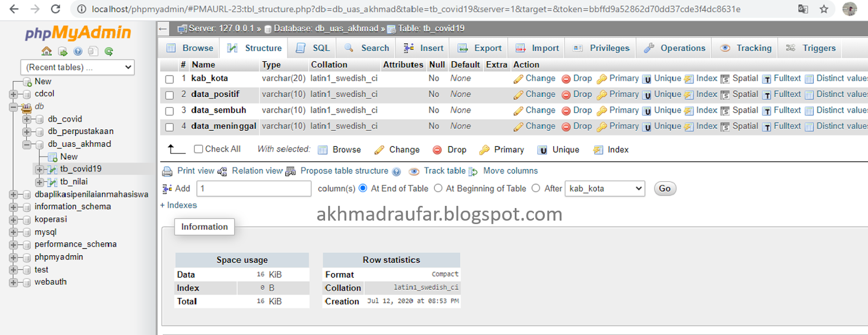Screen dimensions: 868x335
Task: Click Distinct values link for kab_kota
Action: click(841, 78)
